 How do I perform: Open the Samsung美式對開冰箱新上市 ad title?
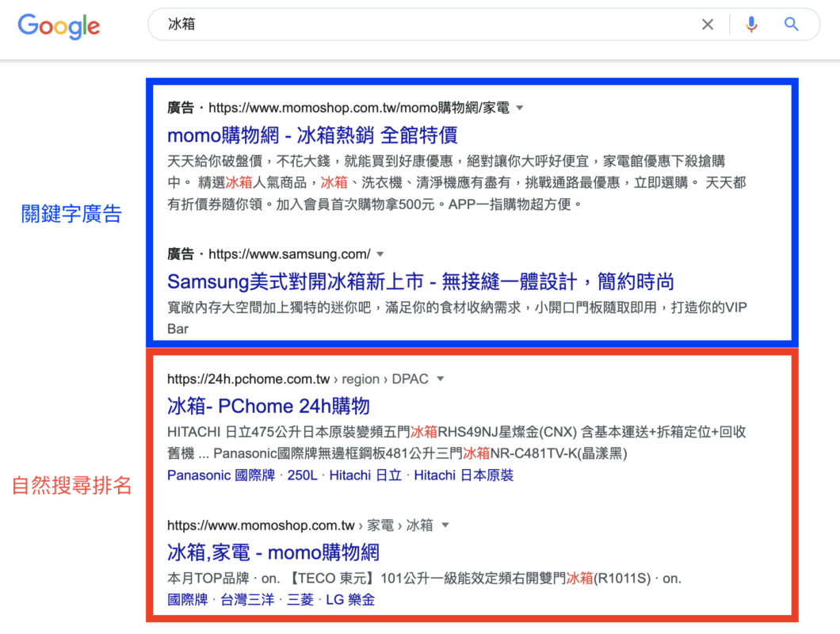click(x=421, y=281)
